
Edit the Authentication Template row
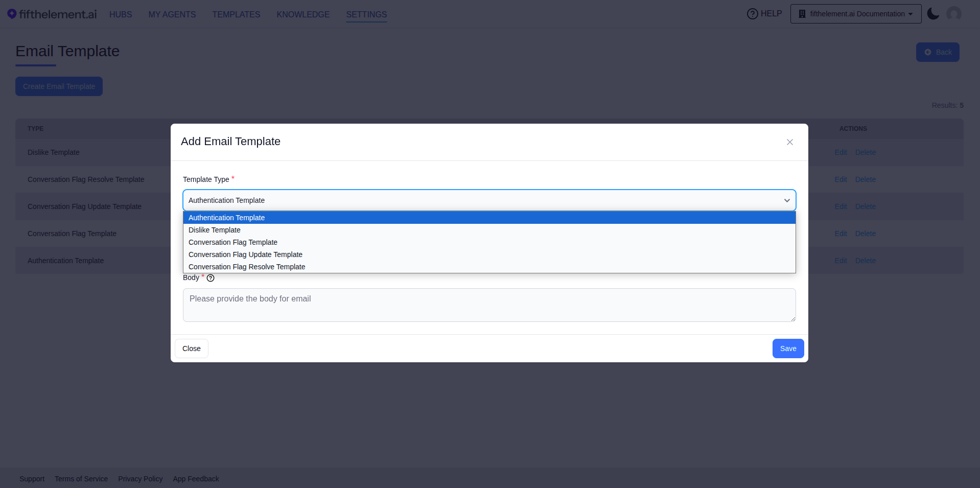click(x=841, y=261)
